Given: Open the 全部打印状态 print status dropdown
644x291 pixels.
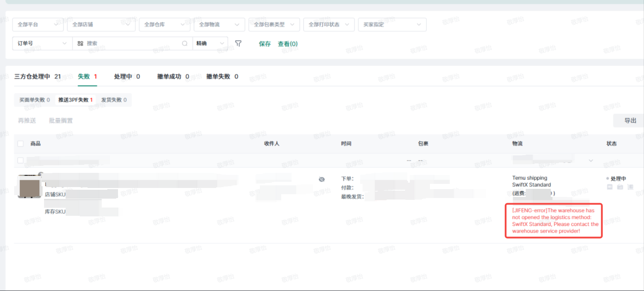Looking at the screenshot, I should pyautogui.click(x=329, y=25).
